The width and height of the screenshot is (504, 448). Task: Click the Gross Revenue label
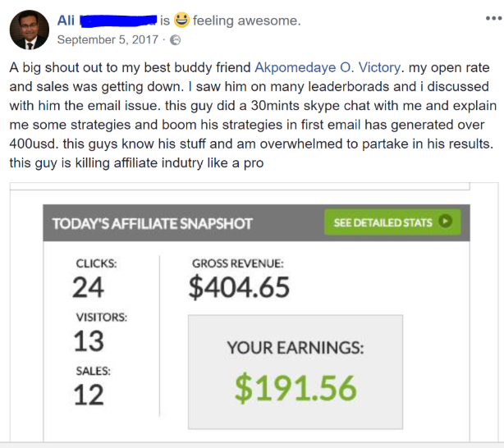point(238,263)
